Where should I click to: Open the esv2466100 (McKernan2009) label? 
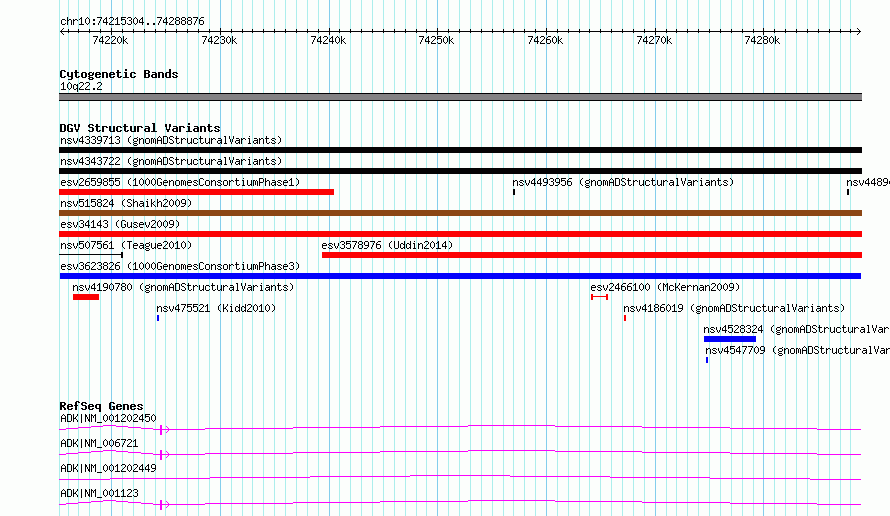click(665, 287)
